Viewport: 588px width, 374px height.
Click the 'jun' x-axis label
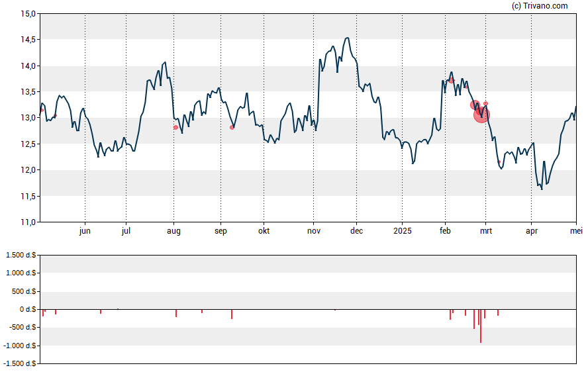85,231
